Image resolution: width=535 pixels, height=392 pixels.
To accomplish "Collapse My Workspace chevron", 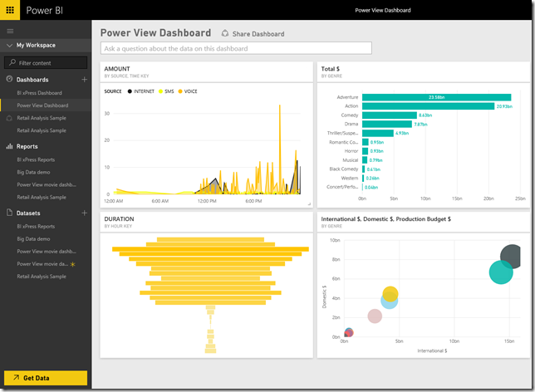I will point(10,45).
